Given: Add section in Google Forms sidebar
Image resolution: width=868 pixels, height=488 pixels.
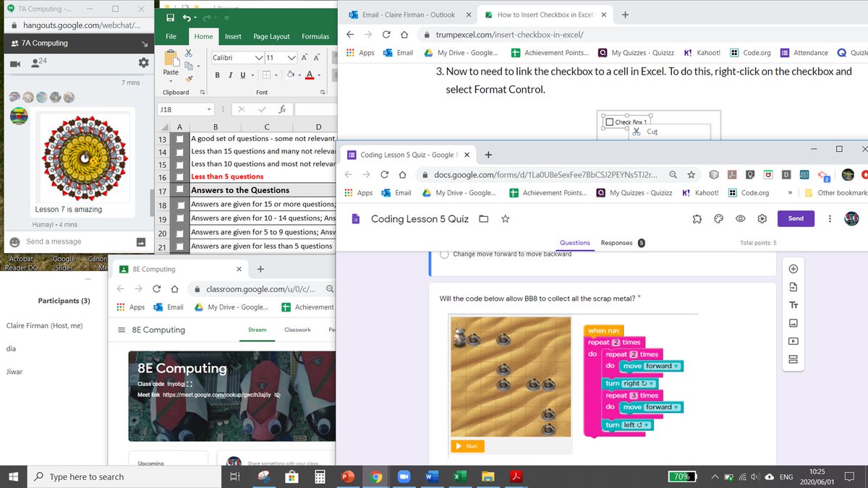Looking at the screenshot, I should 792,359.
